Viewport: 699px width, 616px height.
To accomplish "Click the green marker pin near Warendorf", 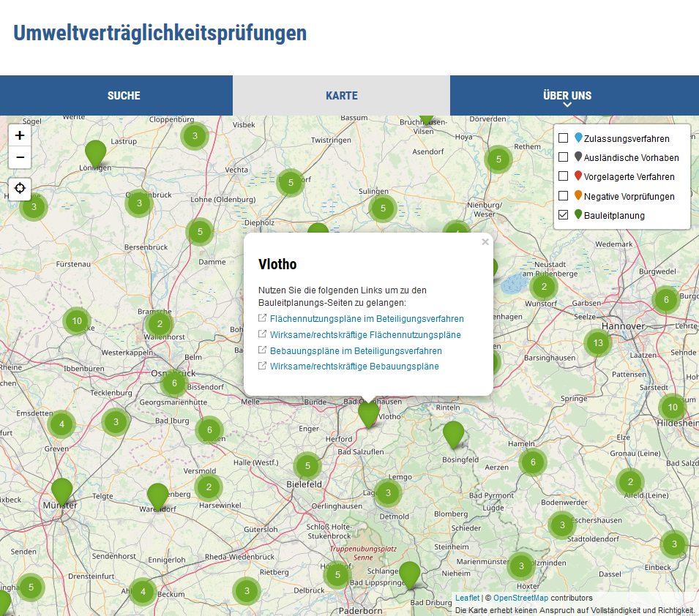I will (157, 494).
